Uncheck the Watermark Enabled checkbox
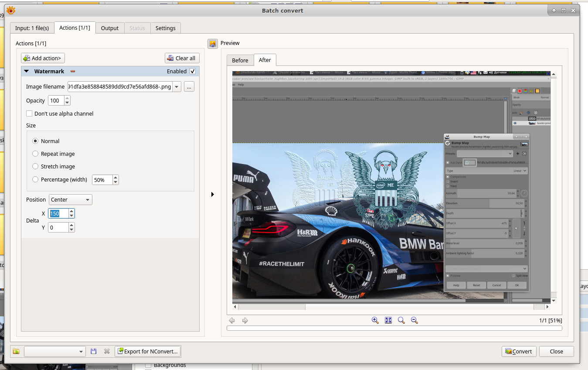588x370 pixels. tap(193, 71)
